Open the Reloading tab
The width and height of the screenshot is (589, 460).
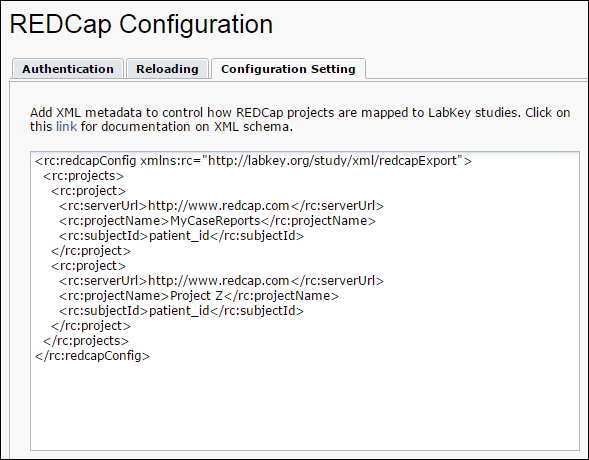point(167,69)
